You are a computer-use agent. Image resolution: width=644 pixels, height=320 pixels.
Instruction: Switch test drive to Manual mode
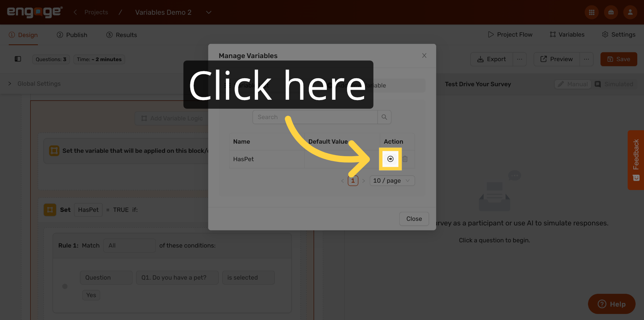coord(573,84)
